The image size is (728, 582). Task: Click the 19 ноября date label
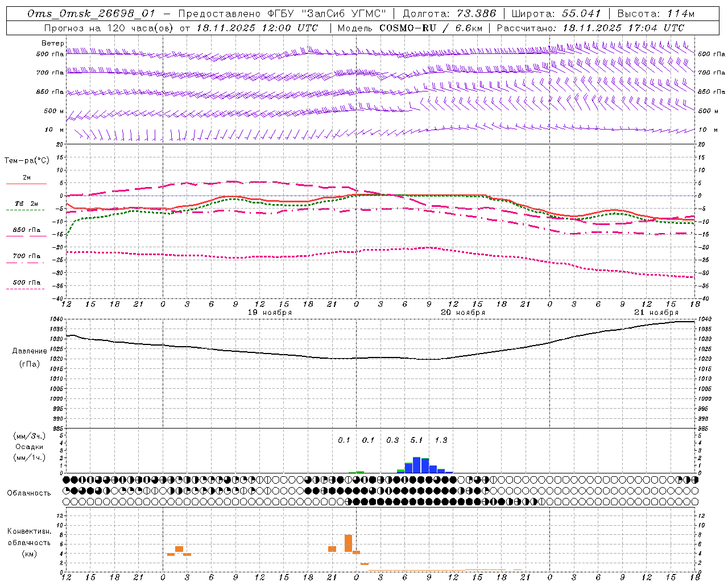pos(270,312)
